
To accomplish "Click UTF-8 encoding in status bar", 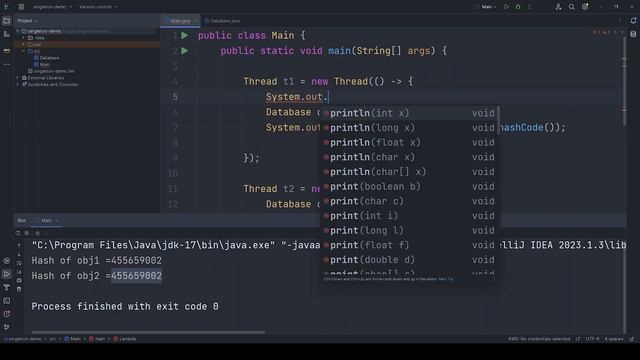I will (x=593, y=339).
